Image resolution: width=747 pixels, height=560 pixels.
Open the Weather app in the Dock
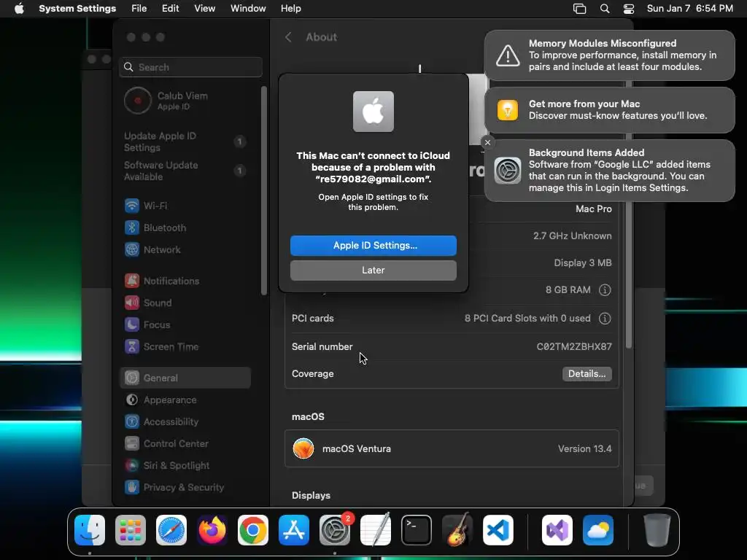(x=598, y=530)
